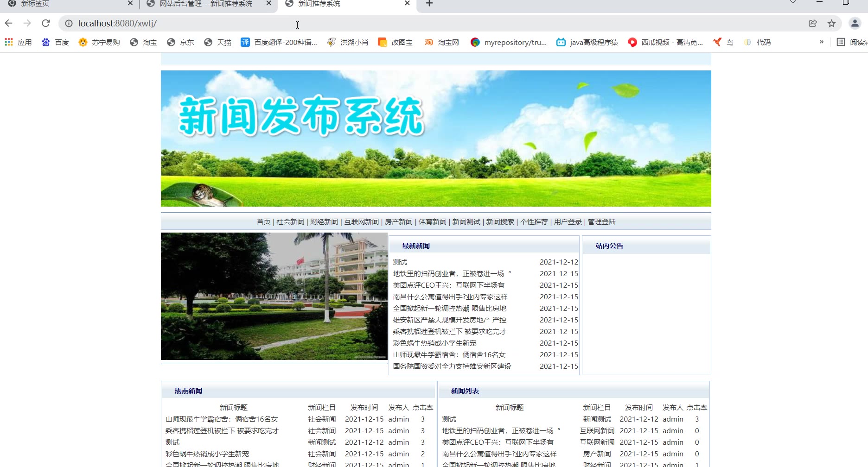Screen dimensions: 868x467
Task: Open 南昌什么公寓值得出手 in 最新新闻
Action: [450, 297]
